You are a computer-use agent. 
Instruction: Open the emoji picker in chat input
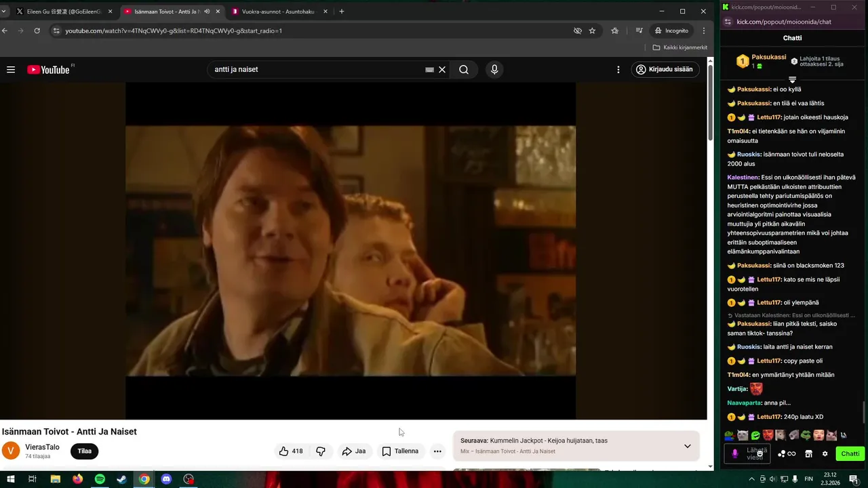pos(760,453)
